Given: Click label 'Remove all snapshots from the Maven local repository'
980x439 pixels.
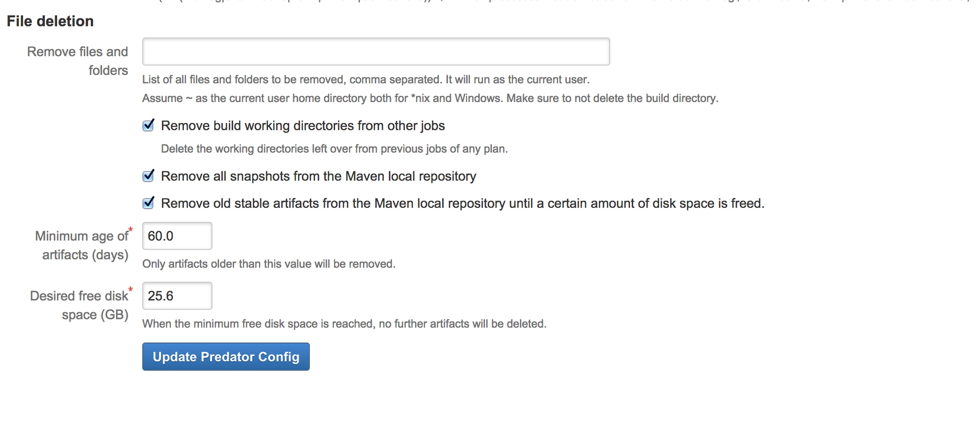Looking at the screenshot, I should click(x=319, y=176).
